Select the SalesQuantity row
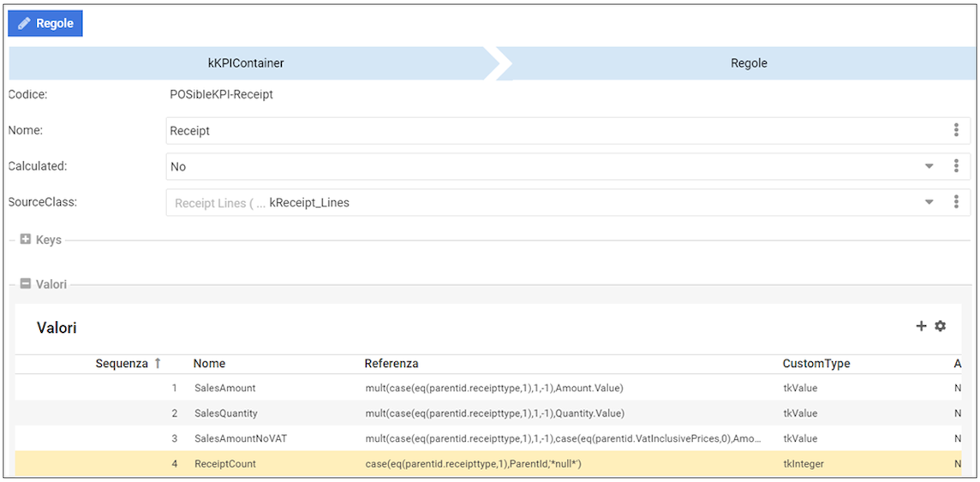Viewport: 980px width, 482px height. [225, 413]
